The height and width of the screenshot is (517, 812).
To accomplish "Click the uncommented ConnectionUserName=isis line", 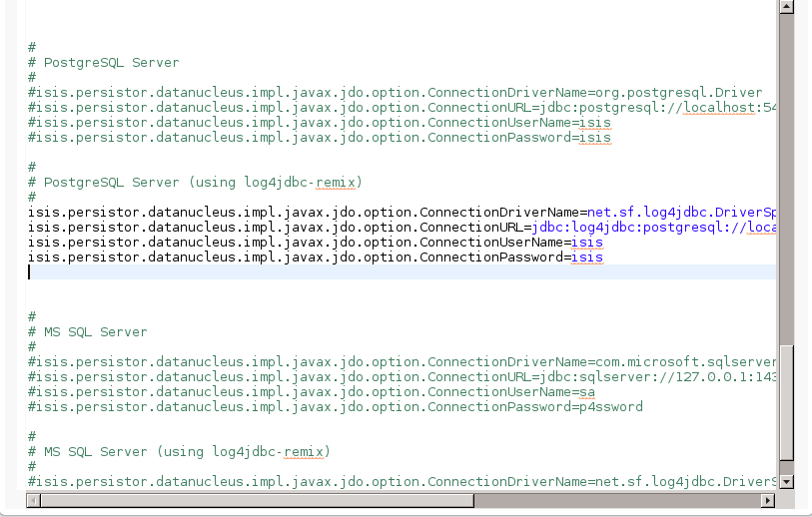I will click(x=316, y=243).
